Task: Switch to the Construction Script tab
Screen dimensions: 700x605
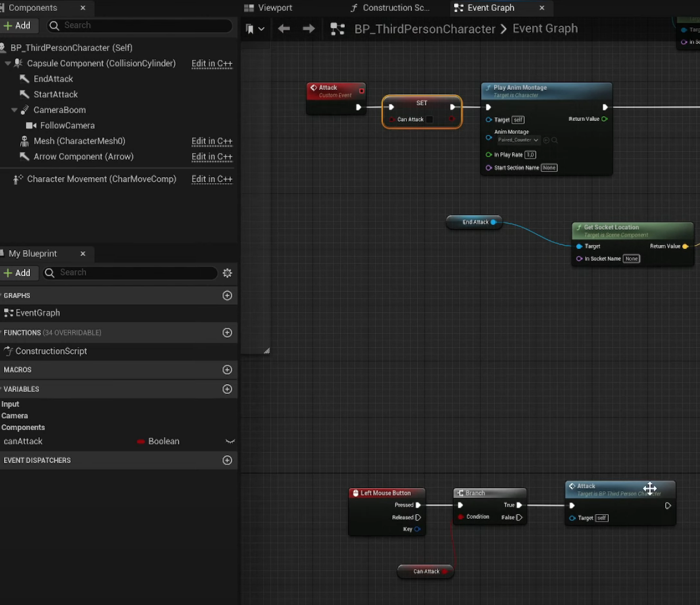Action: coord(395,7)
